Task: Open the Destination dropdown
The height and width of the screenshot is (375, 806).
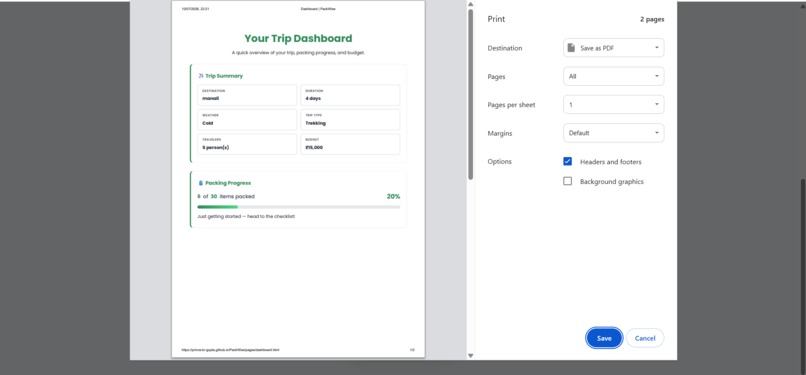Action: coord(614,48)
